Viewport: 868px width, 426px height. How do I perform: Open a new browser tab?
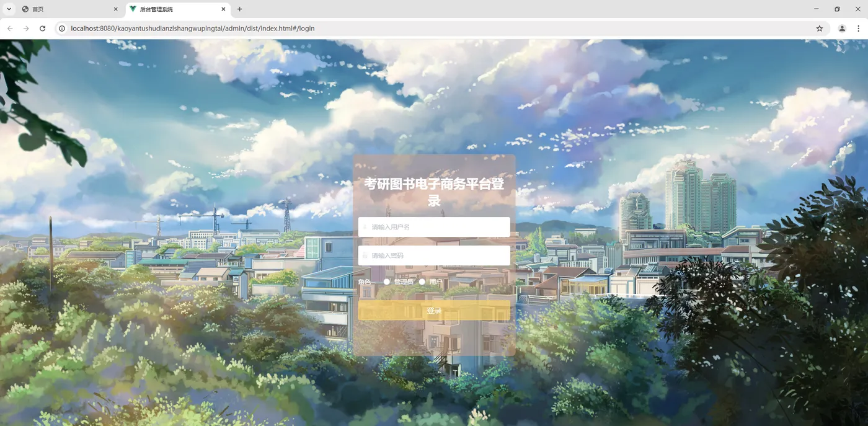(x=240, y=9)
